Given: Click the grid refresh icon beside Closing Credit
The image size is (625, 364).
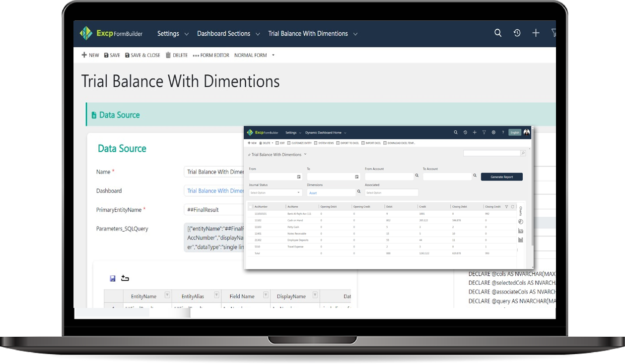Looking at the screenshot, I should (x=512, y=207).
